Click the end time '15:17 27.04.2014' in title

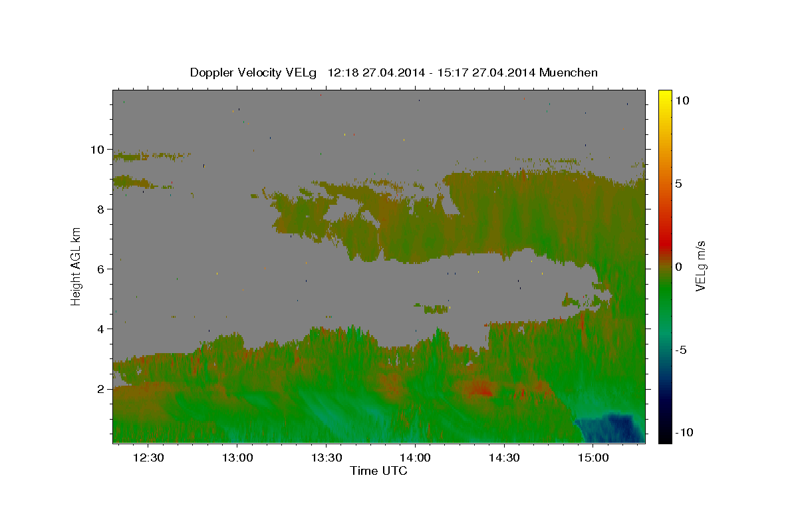(485, 72)
